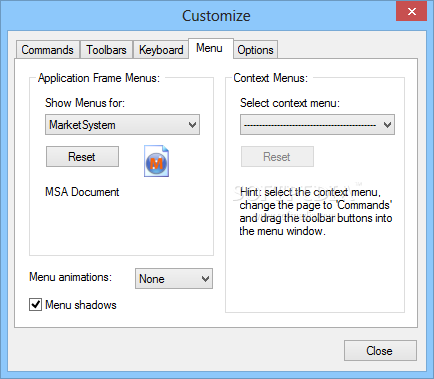Viewport: 434px width, 379px height.
Task: Open the Keyboard tab
Action: (161, 50)
